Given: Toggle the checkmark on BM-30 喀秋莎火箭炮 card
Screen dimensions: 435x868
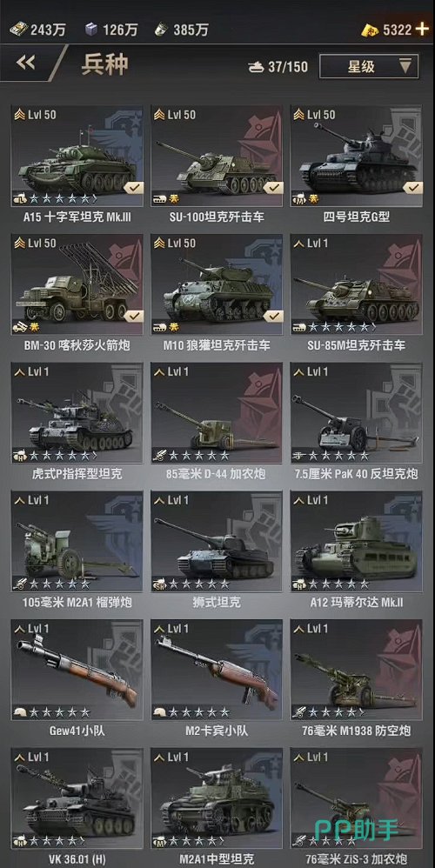Looking at the screenshot, I should (132, 316).
